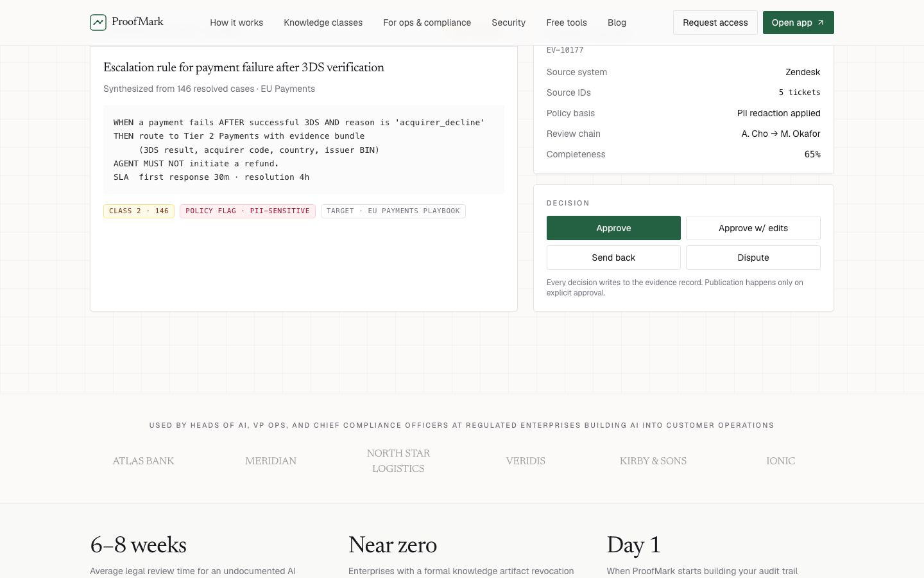Click the IONIC logo text
The width and height of the screenshot is (924, 578).
(x=780, y=461)
